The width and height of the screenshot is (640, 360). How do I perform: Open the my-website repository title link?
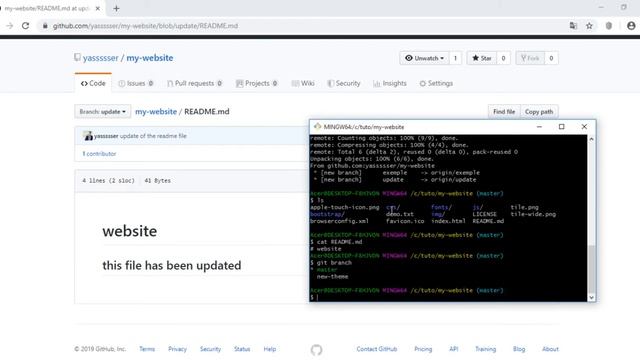(x=150, y=58)
